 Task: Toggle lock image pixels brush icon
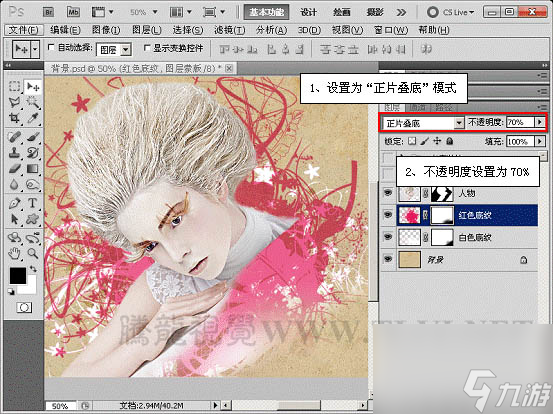425,141
